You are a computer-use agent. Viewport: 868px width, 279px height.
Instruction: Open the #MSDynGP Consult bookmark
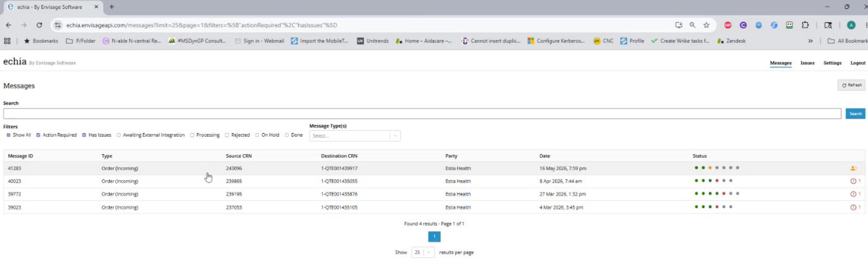point(197,41)
